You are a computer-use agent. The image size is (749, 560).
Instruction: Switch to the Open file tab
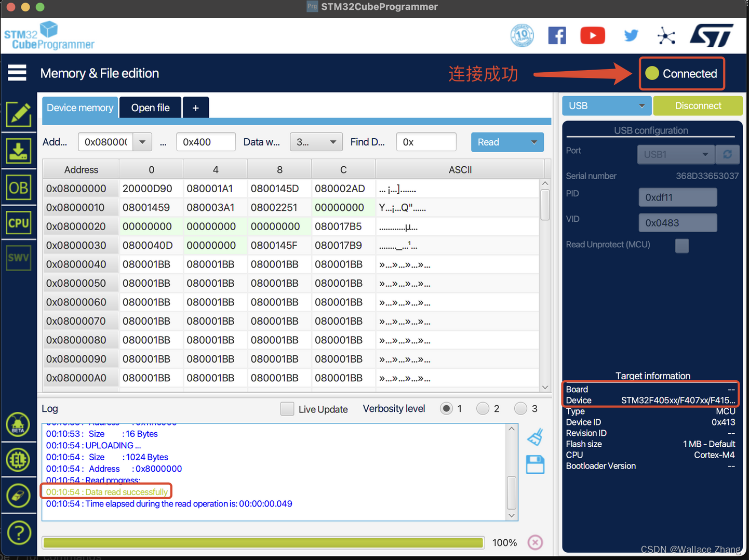[151, 108]
